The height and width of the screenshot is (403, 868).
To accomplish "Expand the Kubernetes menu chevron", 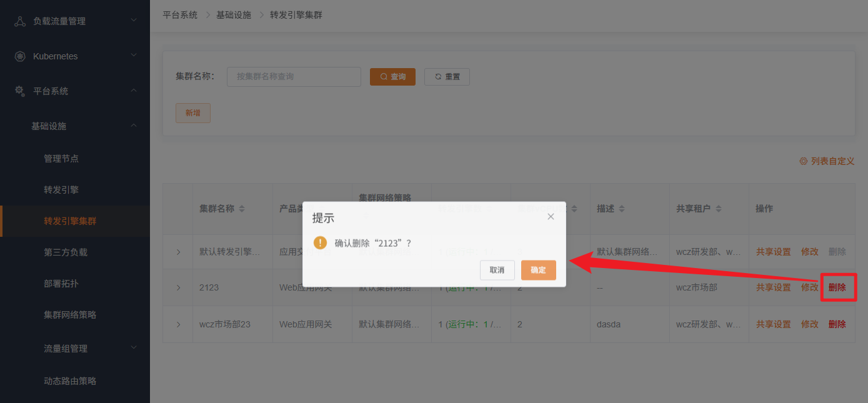I will point(134,56).
